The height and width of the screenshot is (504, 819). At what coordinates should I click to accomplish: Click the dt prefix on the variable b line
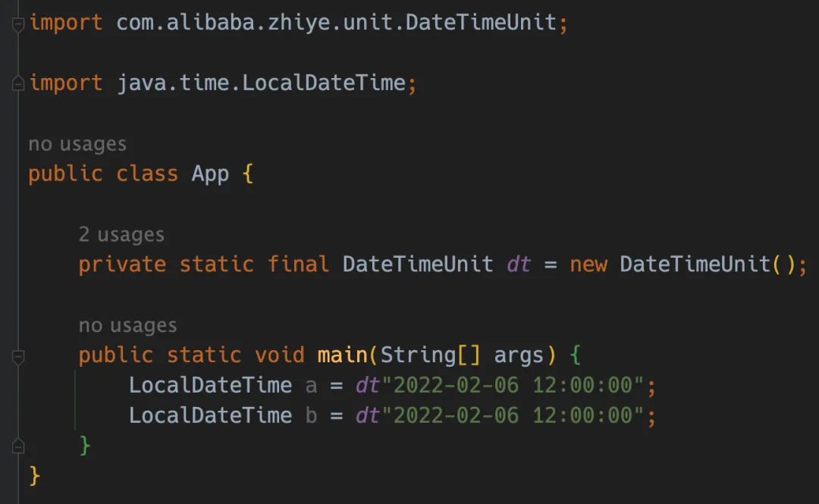[368, 416]
